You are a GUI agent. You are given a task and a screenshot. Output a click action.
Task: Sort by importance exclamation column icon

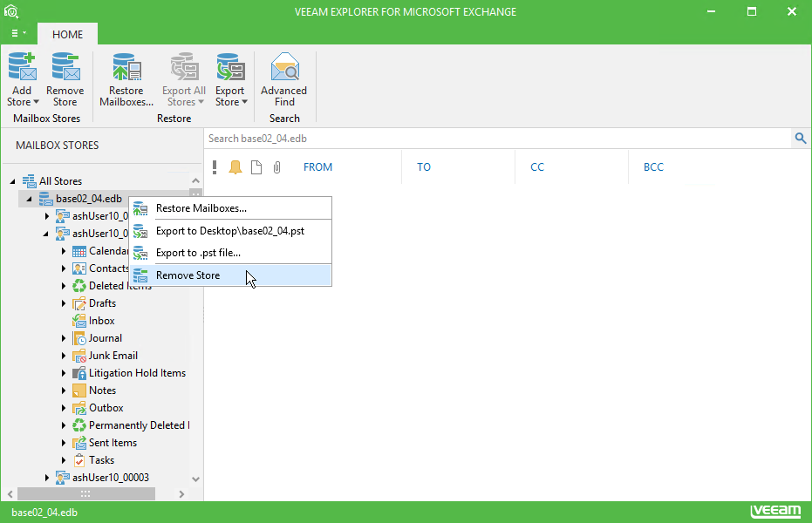pos(215,167)
